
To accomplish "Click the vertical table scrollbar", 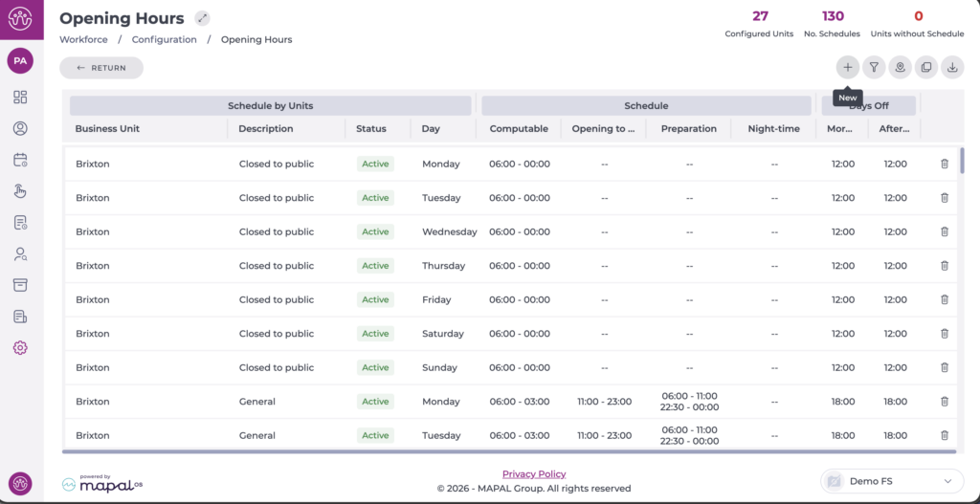I will pos(962,163).
